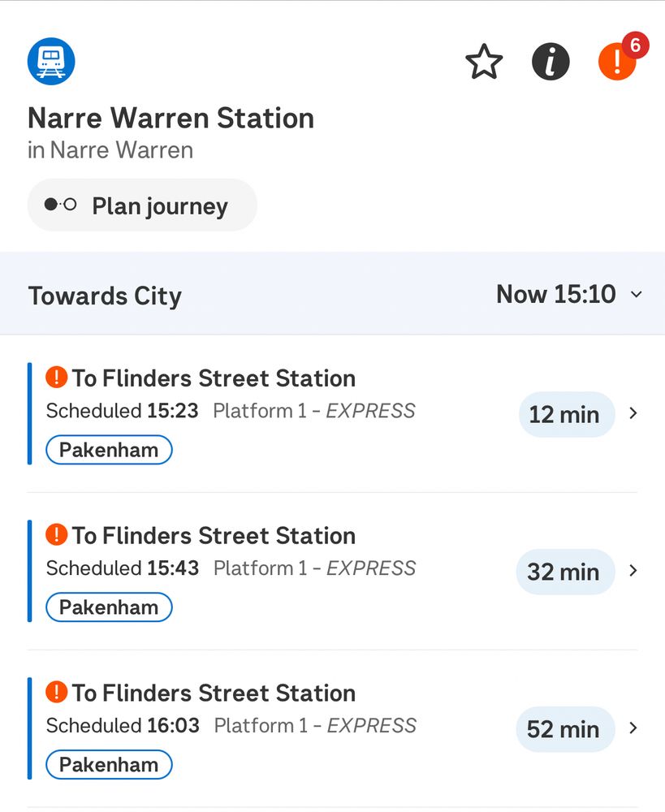This screenshot has height=812, width=665.
Task: Open the Now 15:10 time dropdown
Action: [568, 294]
